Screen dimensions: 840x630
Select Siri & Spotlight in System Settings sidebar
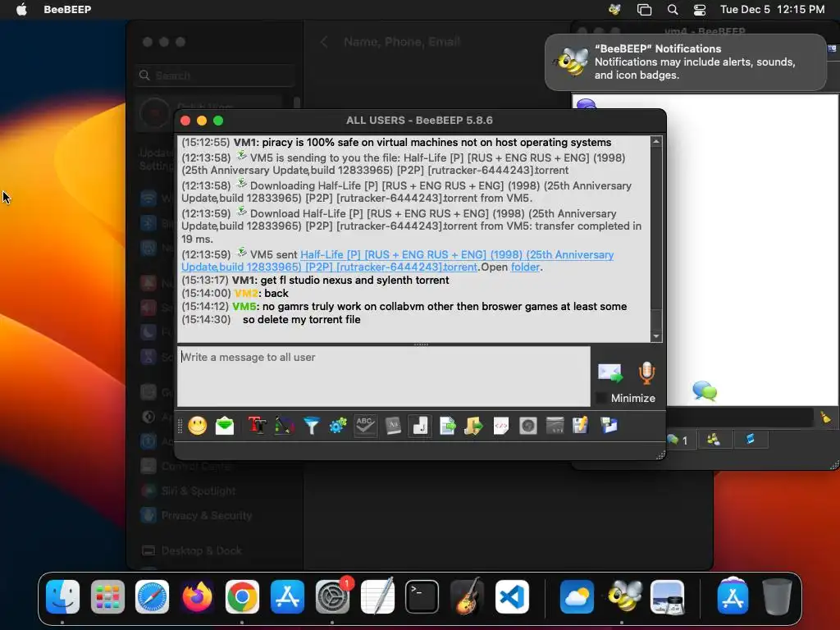[199, 491]
